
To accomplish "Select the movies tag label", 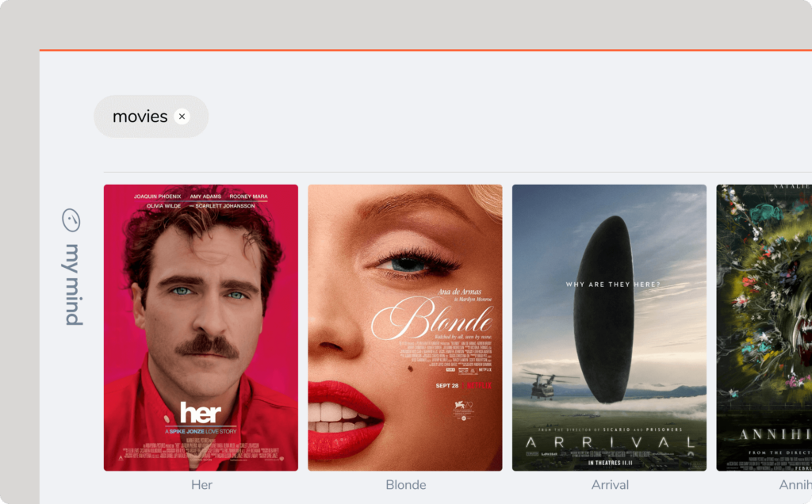I will coord(140,116).
